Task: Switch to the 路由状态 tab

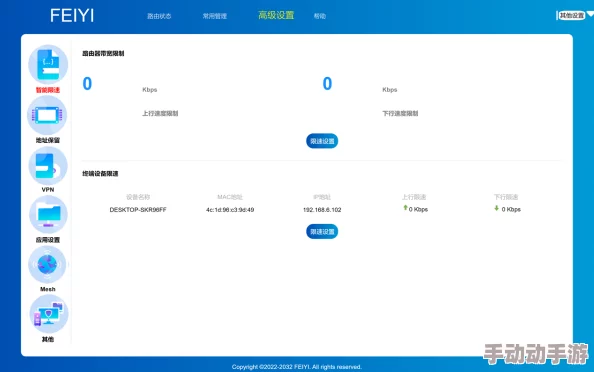Action: [159, 16]
